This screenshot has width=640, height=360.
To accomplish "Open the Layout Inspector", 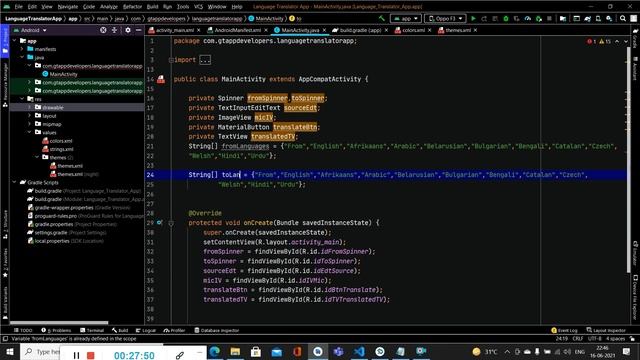I will (x=606, y=330).
